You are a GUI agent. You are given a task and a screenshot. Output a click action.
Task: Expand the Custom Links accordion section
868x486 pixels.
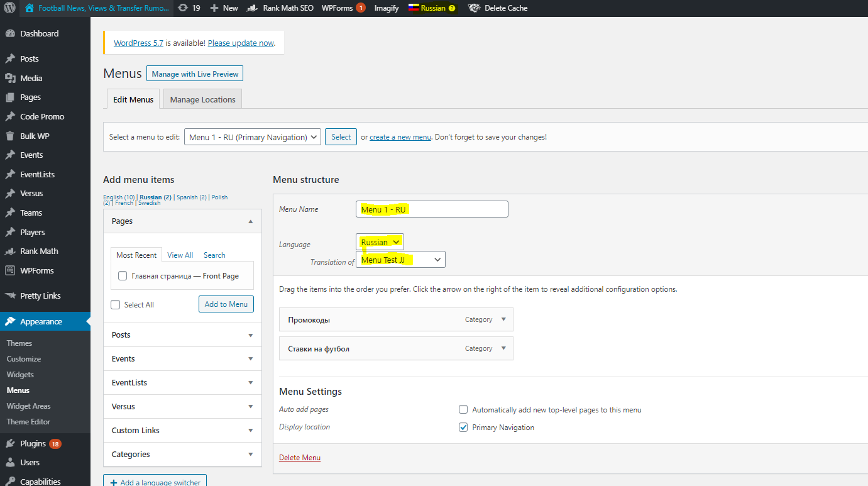coord(182,431)
